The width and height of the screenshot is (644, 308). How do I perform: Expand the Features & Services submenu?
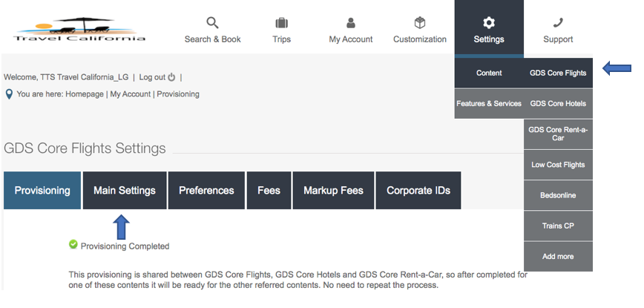[x=489, y=104]
